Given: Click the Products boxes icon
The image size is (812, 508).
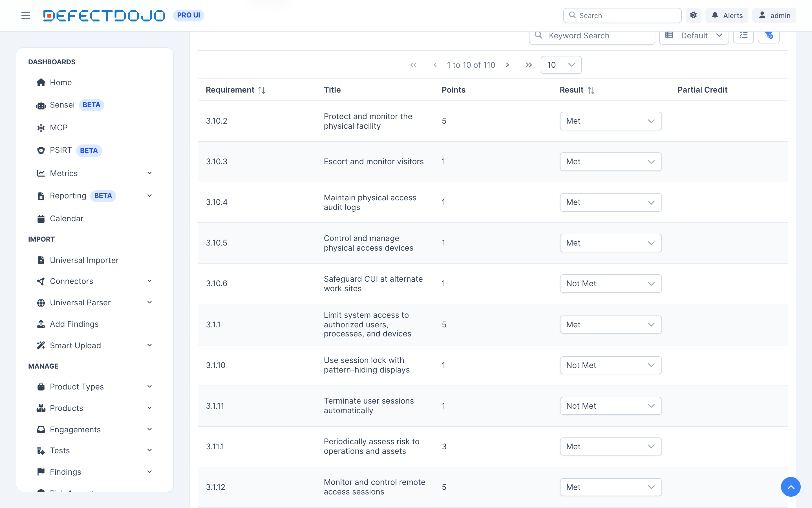Looking at the screenshot, I should (x=41, y=408).
